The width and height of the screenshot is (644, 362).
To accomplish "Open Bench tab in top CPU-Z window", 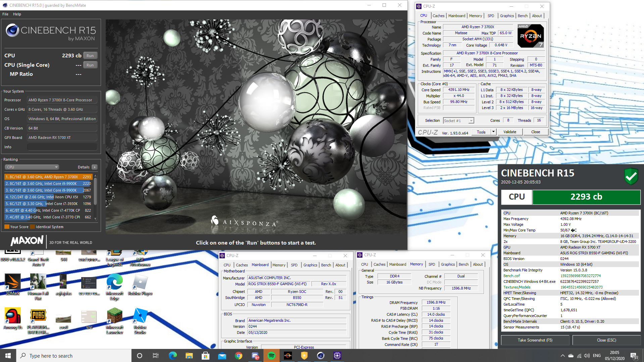I will (523, 16).
